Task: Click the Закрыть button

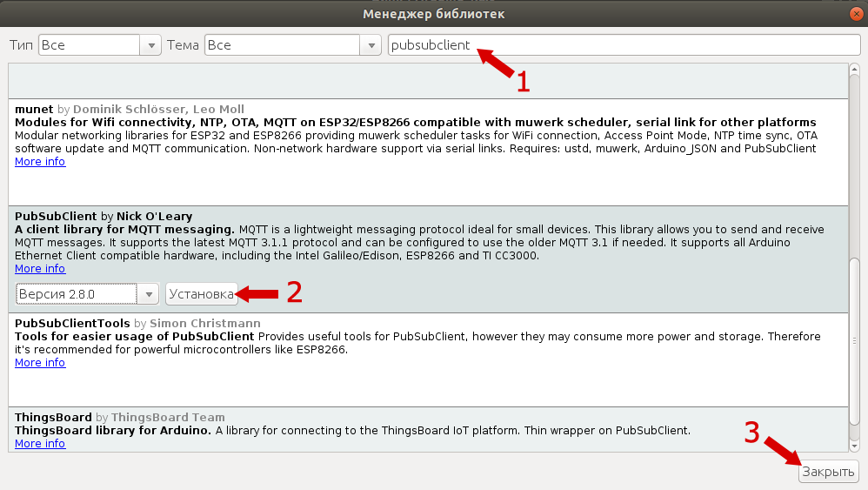Action: coord(828,472)
